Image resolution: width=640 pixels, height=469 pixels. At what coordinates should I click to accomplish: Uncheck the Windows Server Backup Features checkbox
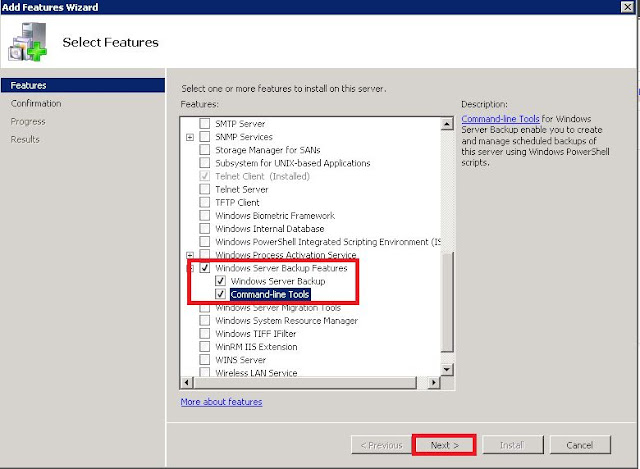point(204,268)
